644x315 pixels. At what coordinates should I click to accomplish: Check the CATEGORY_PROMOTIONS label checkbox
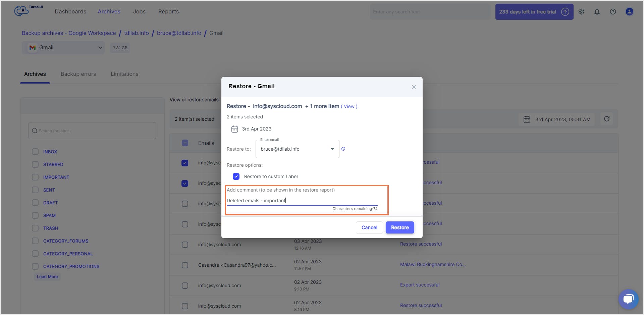(35, 266)
